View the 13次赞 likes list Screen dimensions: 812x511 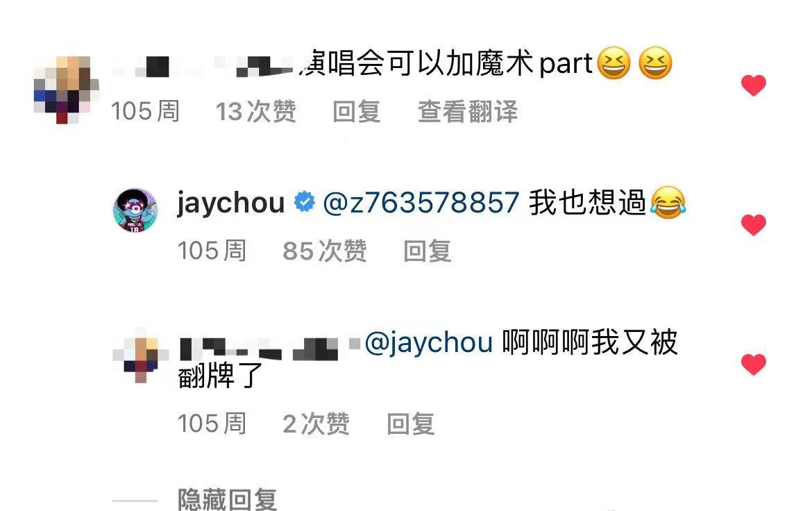coord(255,111)
